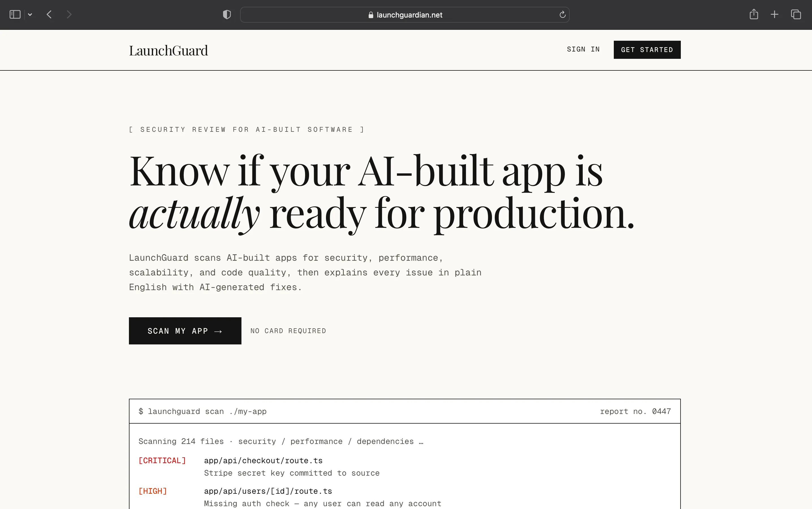Open the privacy shield report icon
This screenshot has height=509, width=812.
[x=227, y=14]
